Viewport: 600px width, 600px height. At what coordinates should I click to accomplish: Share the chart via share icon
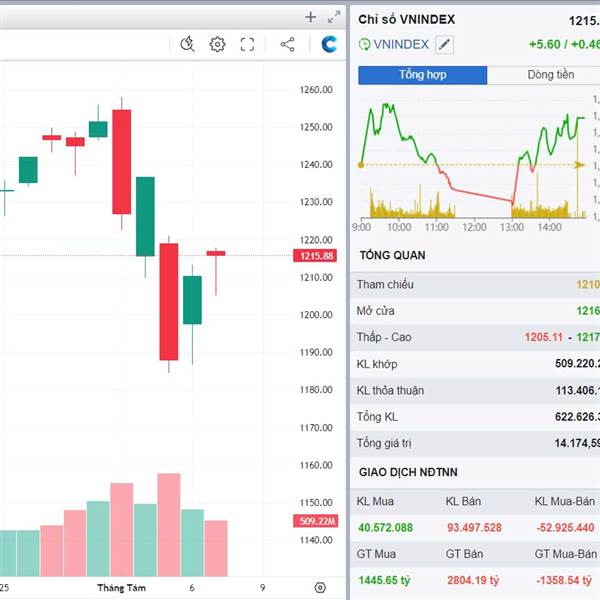pyautogui.click(x=287, y=44)
